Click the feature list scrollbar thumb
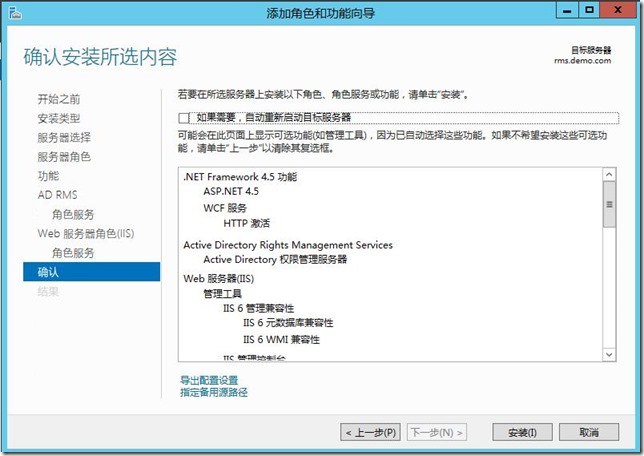The height and width of the screenshot is (456, 644). coord(609,204)
